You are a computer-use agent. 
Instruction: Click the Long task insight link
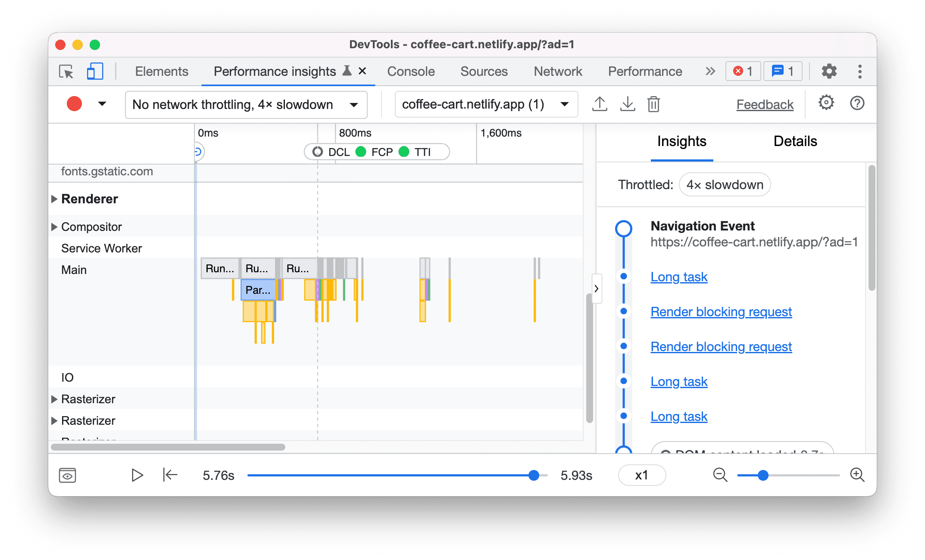click(x=679, y=276)
